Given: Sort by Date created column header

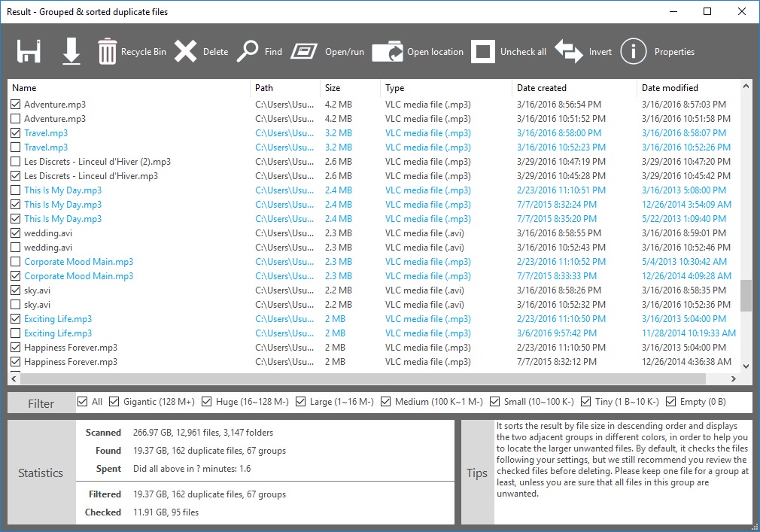Looking at the screenshot, I should pyautogui.click(x=574, y=88).
